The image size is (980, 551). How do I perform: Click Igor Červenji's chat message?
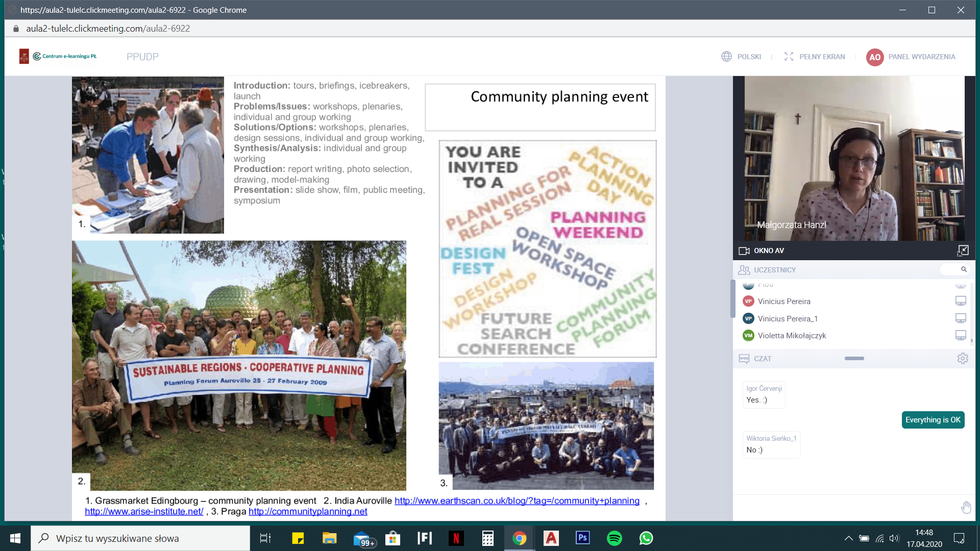click(x=764, y=394)
